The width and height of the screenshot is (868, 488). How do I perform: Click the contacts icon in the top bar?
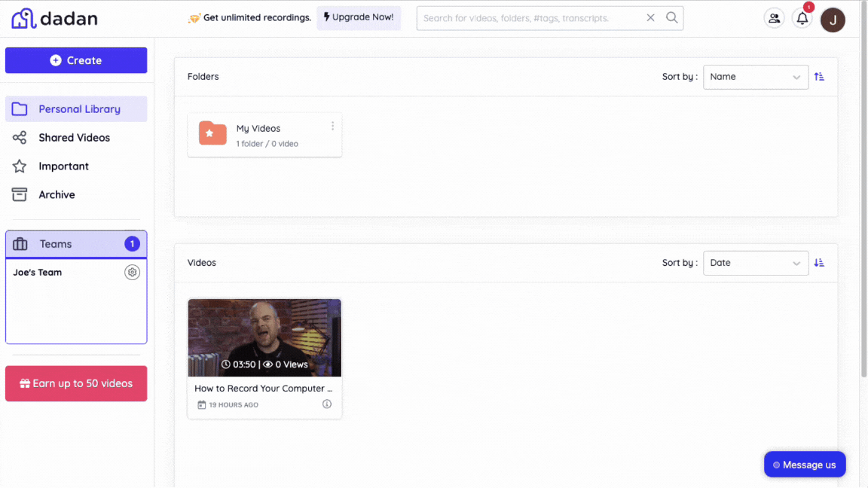774,17
